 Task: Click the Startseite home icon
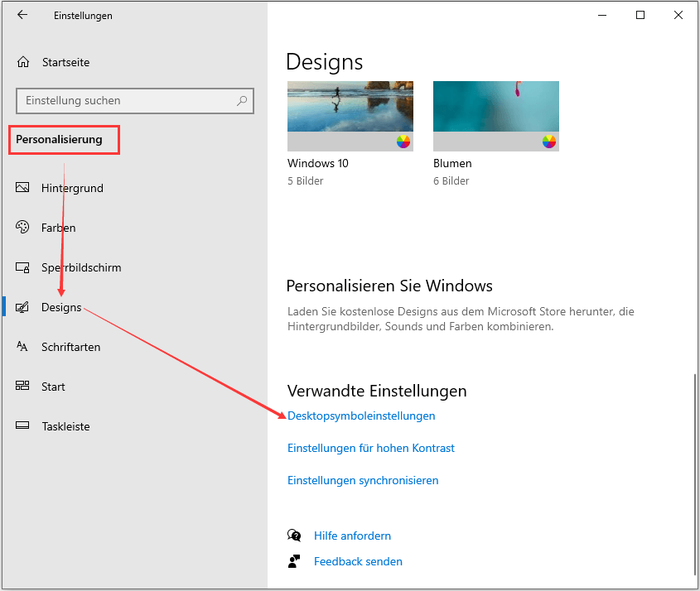(22, 61)
